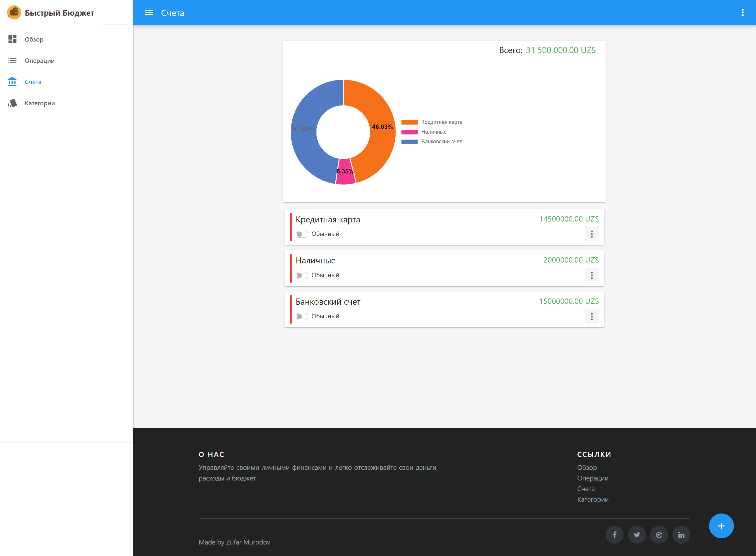Click the LinkedIn icon in the footer
Image resolution: width=756 pixels, height=556 pixels.
681,534
